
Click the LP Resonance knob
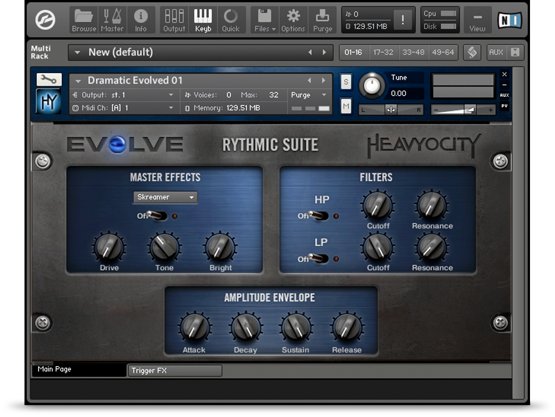click(x=432, y=247)
